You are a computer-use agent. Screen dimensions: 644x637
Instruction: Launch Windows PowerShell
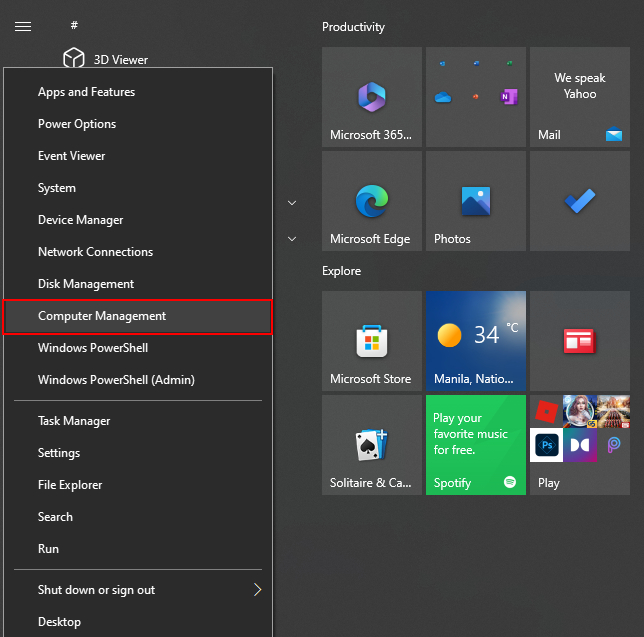pyautogui.click(x=138, y=348)
